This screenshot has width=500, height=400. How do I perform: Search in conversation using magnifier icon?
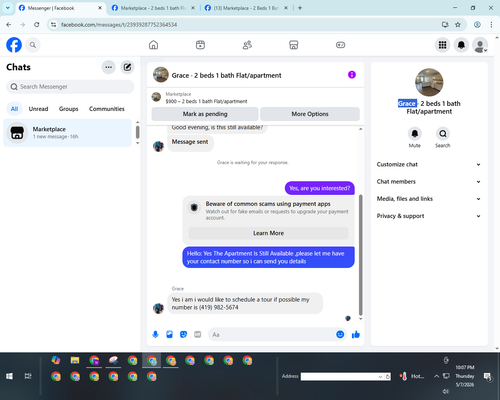[443, 134]
